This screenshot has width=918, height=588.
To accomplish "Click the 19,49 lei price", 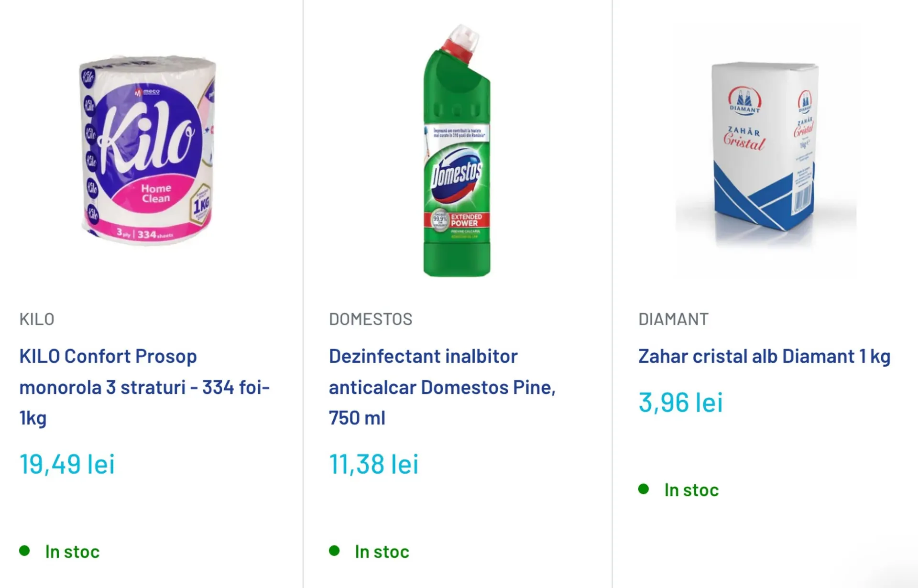I will tap(67, 464).
